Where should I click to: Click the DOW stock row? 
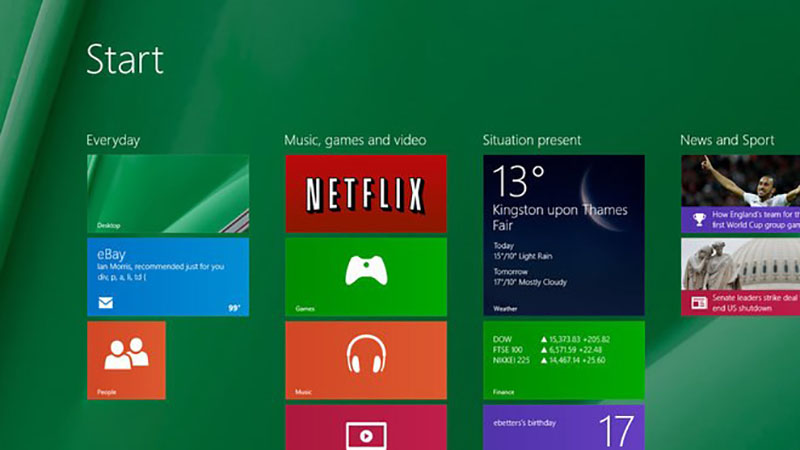click(x=552, y=339)
